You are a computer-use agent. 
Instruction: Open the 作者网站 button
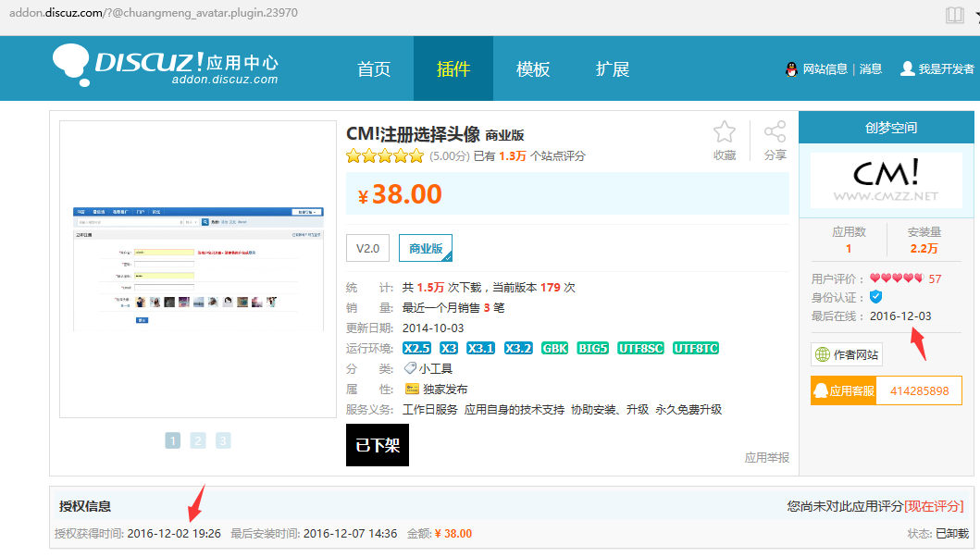point(847,354)
